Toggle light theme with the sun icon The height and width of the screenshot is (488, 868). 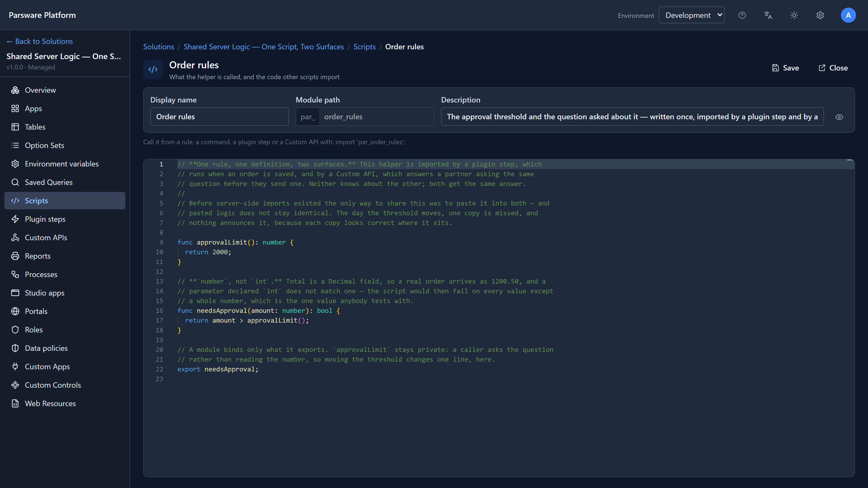click(x=794, y=15)
